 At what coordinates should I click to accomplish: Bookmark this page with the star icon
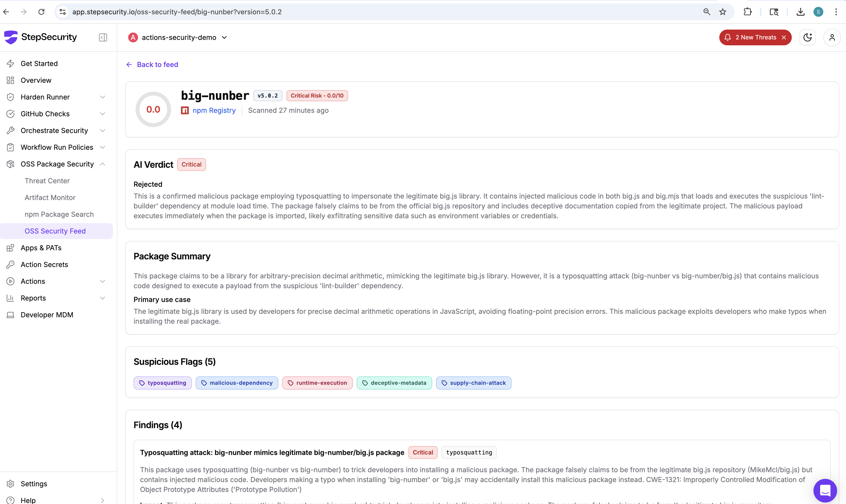click(723, 12)
